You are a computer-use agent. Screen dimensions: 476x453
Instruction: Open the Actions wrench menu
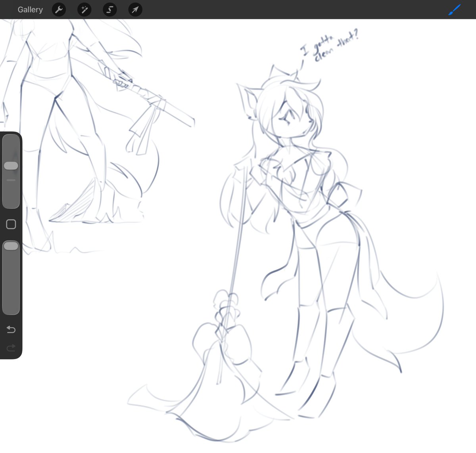[59, 10]
